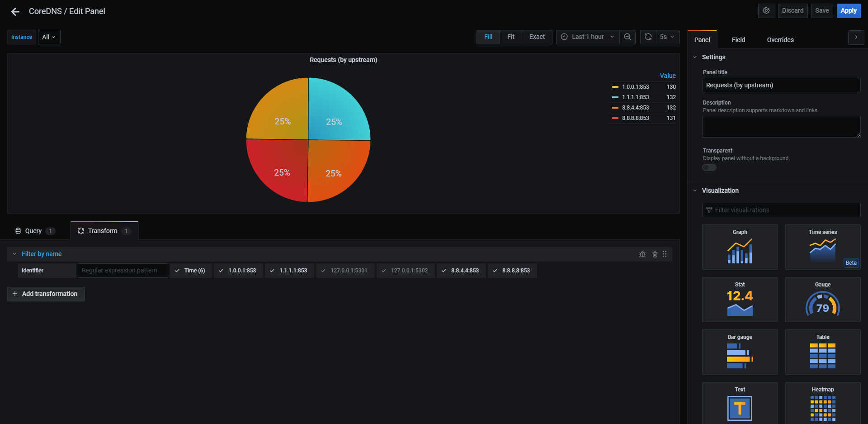Click the yellow 1.0.0.1:853 legend color
The width and height of the screenshot is (868, 424).
tap(615, 87)
